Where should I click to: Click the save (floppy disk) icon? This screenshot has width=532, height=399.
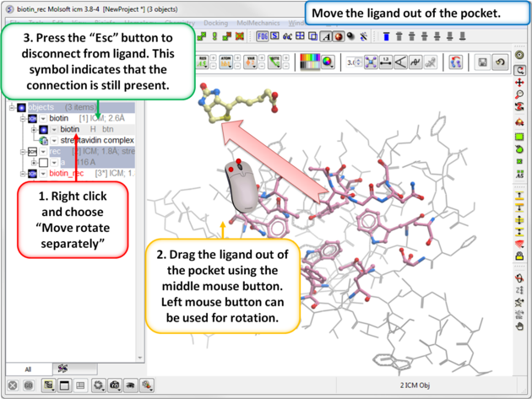pyautogui.click(x=483, y=62)
